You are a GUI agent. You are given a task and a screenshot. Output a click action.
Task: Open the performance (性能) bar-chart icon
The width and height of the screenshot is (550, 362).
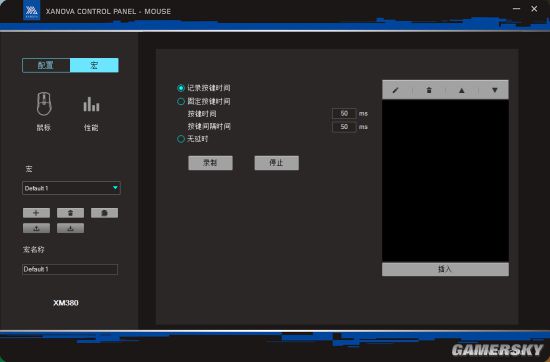(91, 104)
